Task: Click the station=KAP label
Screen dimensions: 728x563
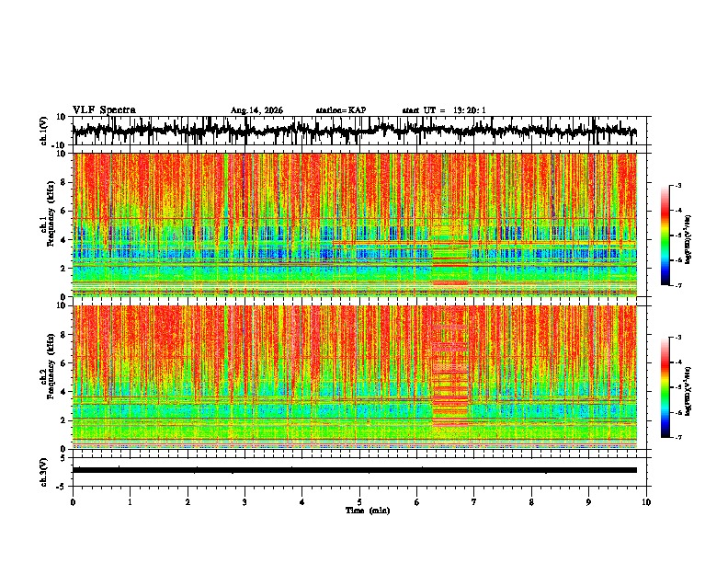Action: [x=341, y=110]
